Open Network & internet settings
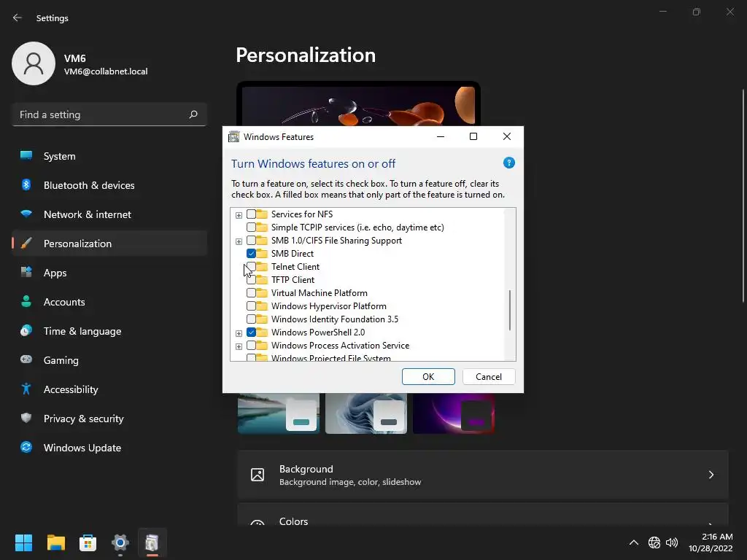 (109, 214)
